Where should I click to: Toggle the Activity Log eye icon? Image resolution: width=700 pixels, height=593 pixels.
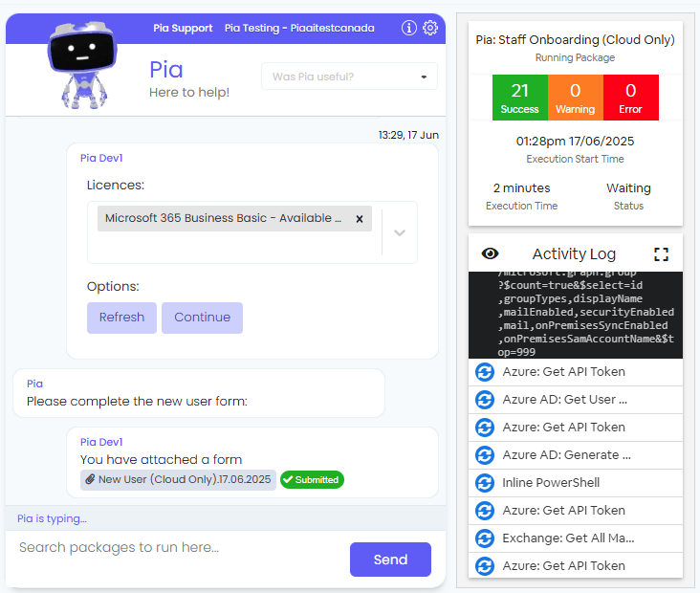pyautogui.click(x=490, y=253)
